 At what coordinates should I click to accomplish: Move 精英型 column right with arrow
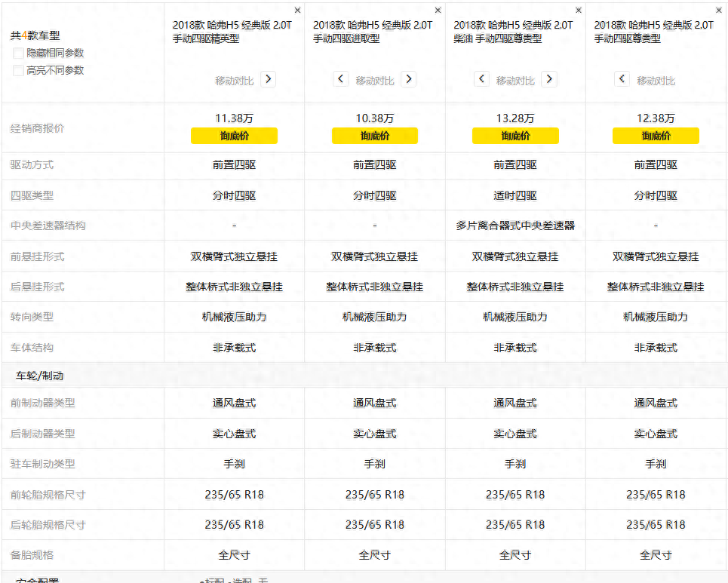coord(268,79)
